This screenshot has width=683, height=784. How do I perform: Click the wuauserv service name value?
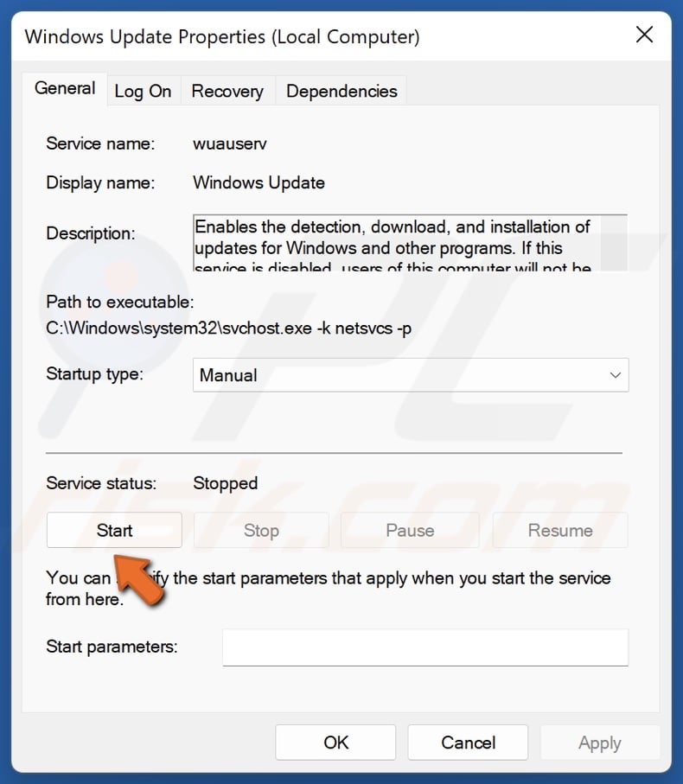(228, 143)
